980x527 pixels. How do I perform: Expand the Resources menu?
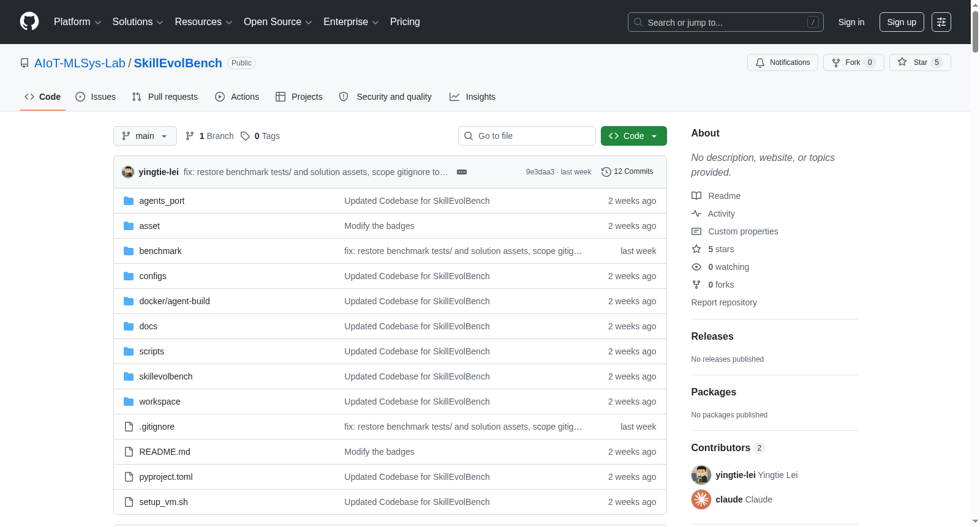(x=203, y=22)
